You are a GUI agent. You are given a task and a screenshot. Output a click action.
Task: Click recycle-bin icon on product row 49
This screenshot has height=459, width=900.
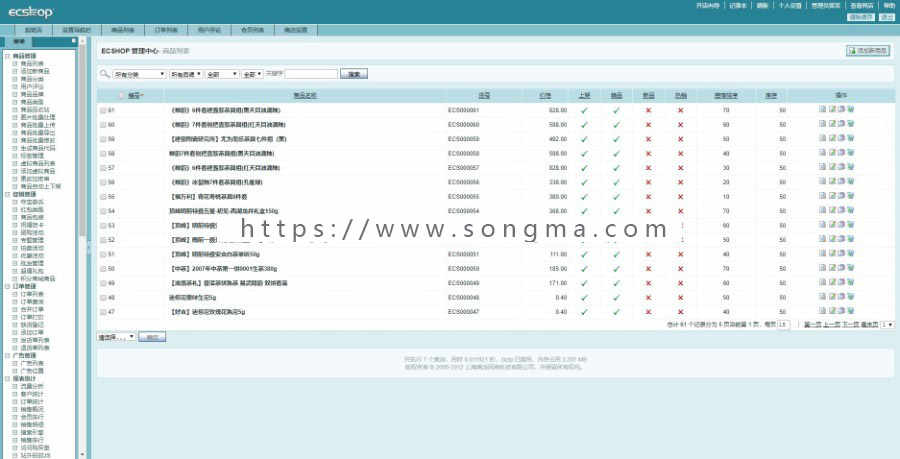pos(850,282)
